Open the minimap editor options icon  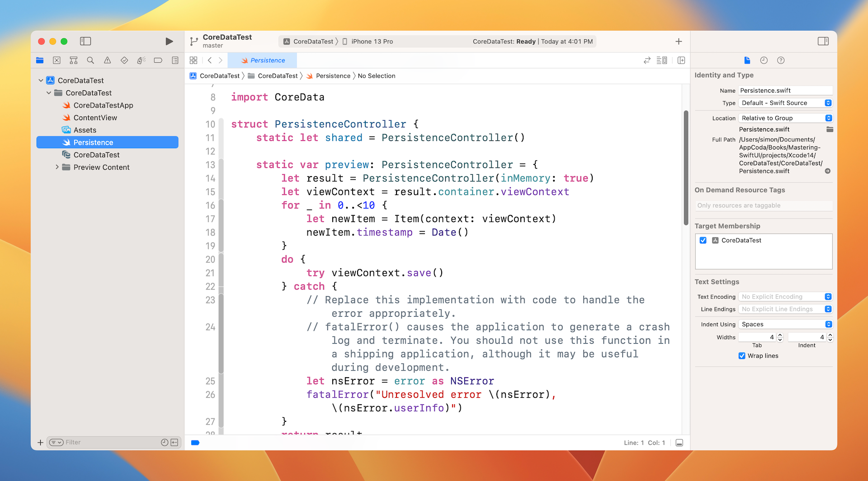point(662,60)
